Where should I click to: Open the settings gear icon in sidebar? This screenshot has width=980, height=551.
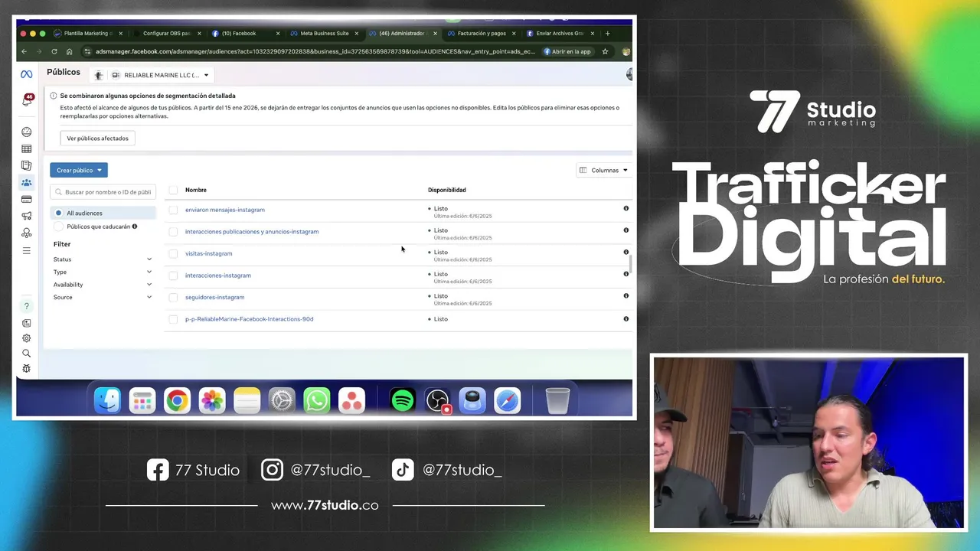coord(26,338)
